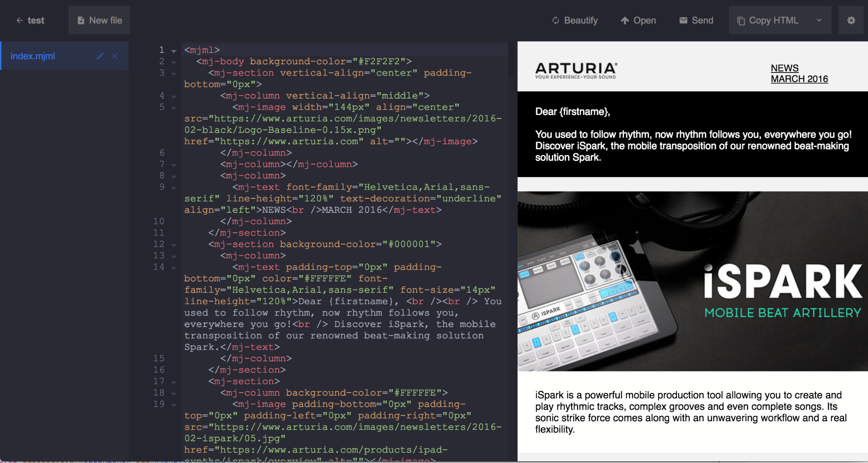The image size is (868, 463).
Task: Click the "#F2F2F2" color value on line 2
Action: tap(379, 61)
